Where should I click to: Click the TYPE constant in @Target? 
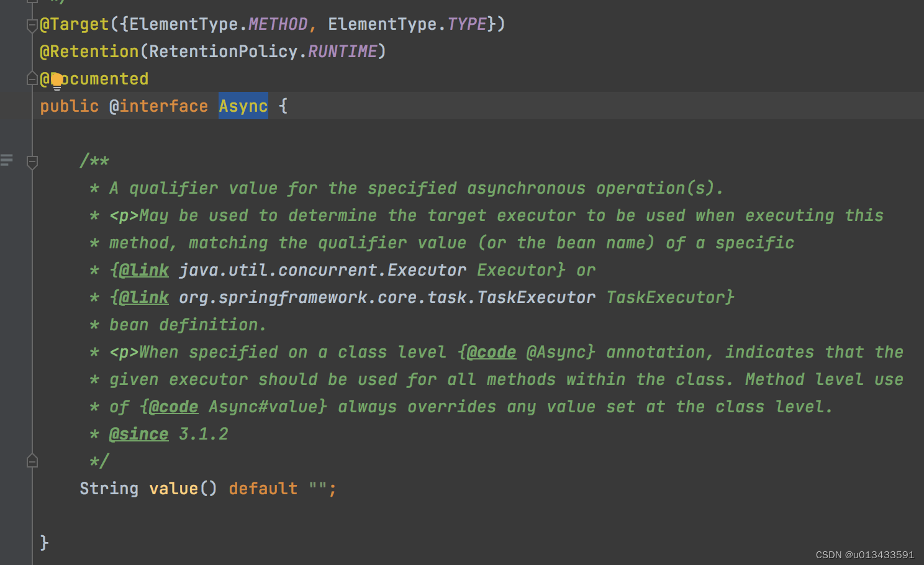click(x=467, y=24)
